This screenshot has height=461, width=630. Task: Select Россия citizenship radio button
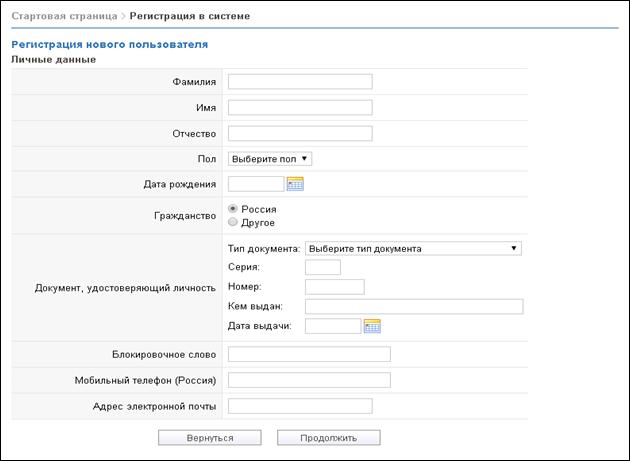(x=233, y=209)
